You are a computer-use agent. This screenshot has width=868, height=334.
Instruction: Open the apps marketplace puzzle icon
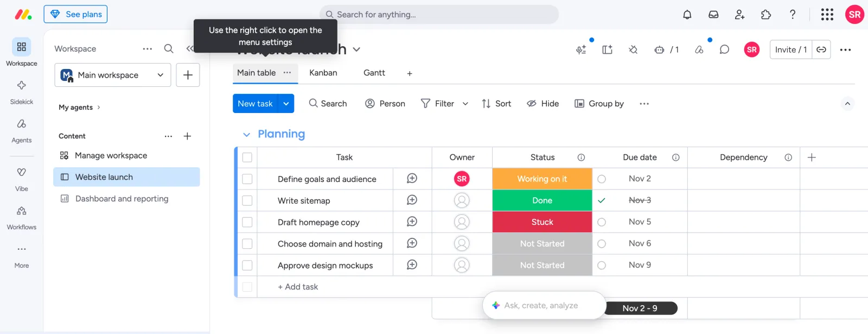click(x=766, y=15)
